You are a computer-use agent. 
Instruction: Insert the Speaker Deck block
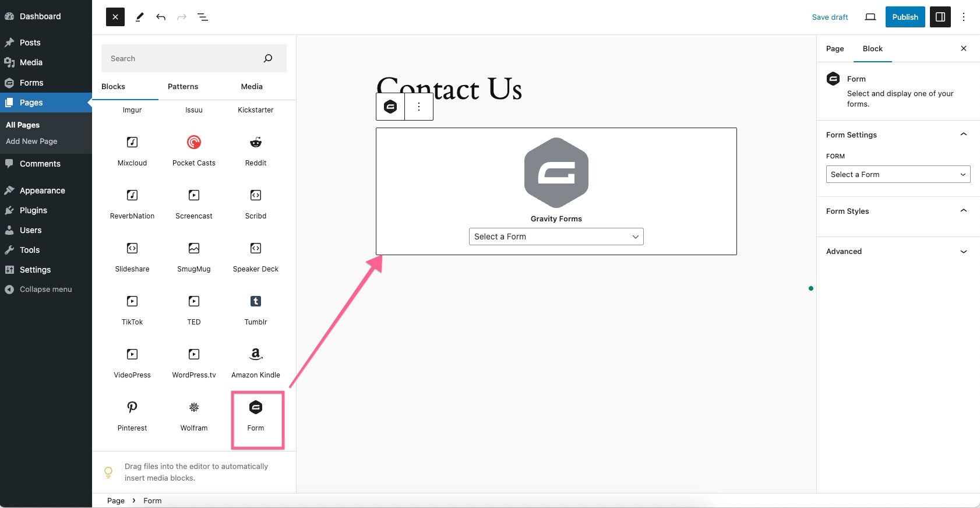(256, 257)
